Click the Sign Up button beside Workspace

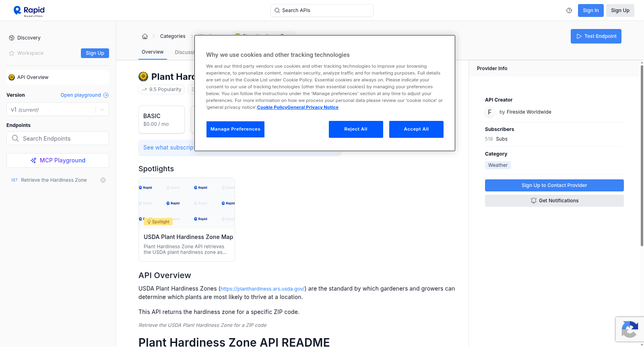click(x=95, y=53)
